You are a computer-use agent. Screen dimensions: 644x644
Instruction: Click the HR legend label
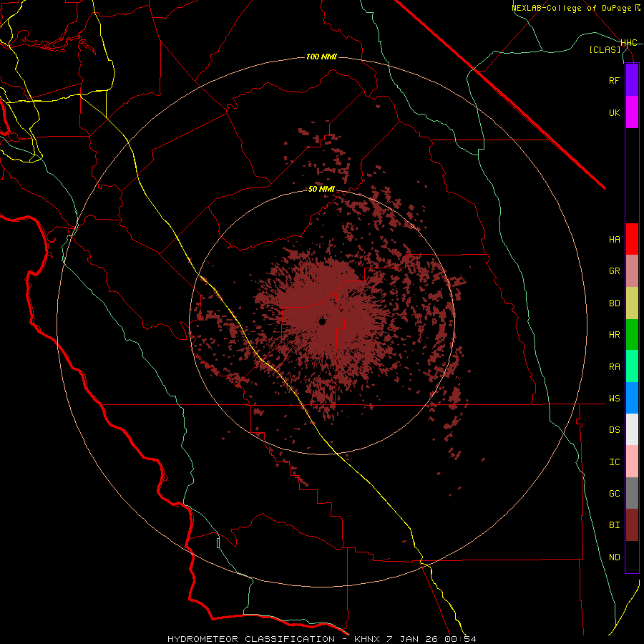(614, 335)
